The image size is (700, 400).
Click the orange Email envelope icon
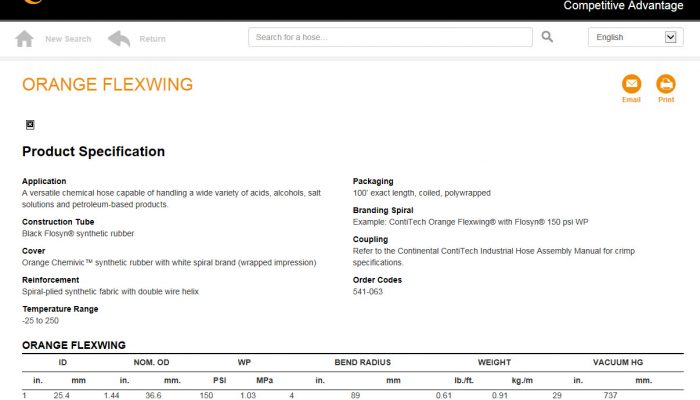tap(631, 83)
